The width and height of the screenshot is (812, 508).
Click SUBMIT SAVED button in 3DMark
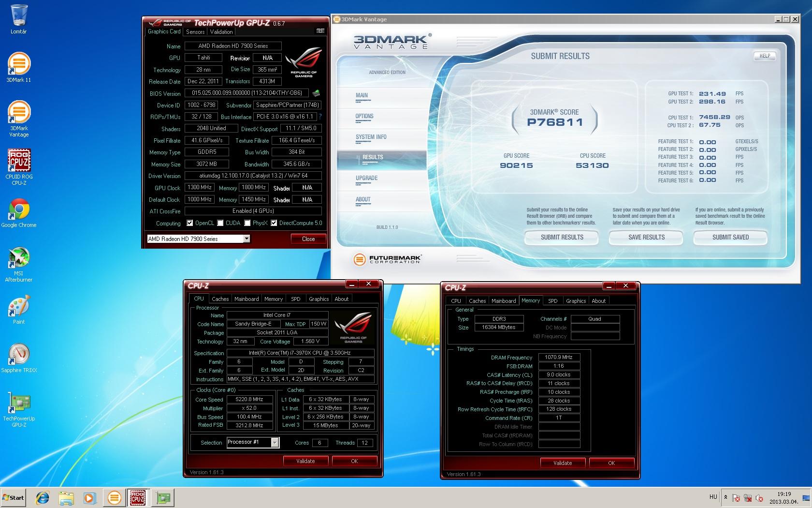[730, 238]
